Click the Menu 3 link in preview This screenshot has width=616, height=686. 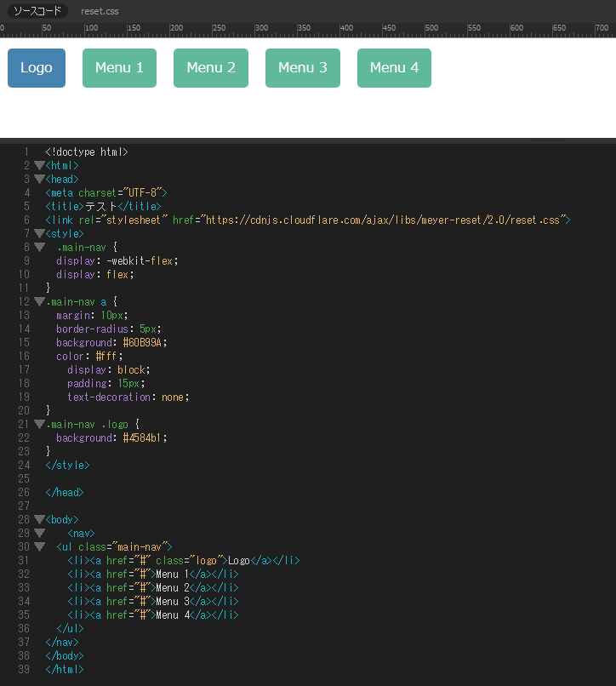pos(303,68)
